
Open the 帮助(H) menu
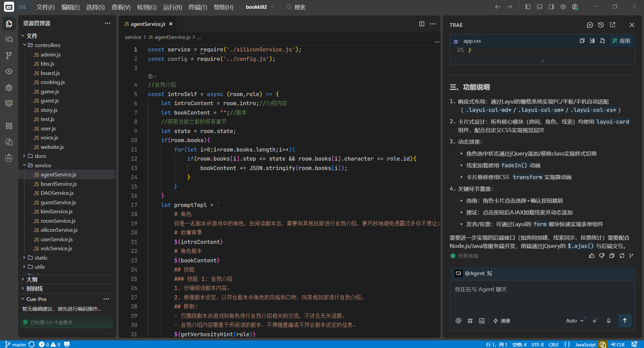coord(224,7)
